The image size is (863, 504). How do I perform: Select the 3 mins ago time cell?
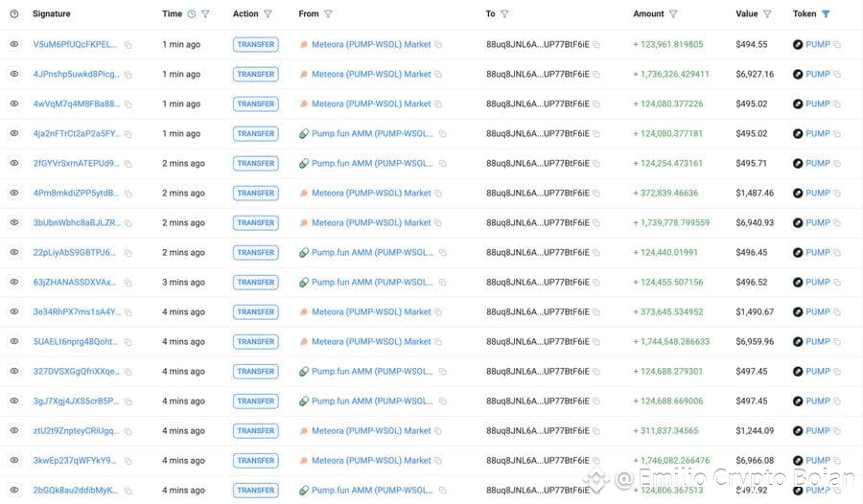point(183,283)
